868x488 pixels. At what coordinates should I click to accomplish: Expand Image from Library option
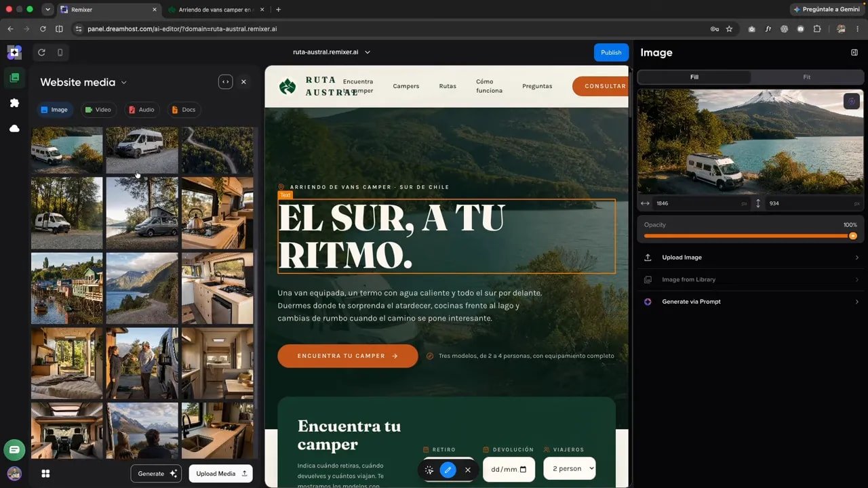pyautogui.click(x=751, y=279)
